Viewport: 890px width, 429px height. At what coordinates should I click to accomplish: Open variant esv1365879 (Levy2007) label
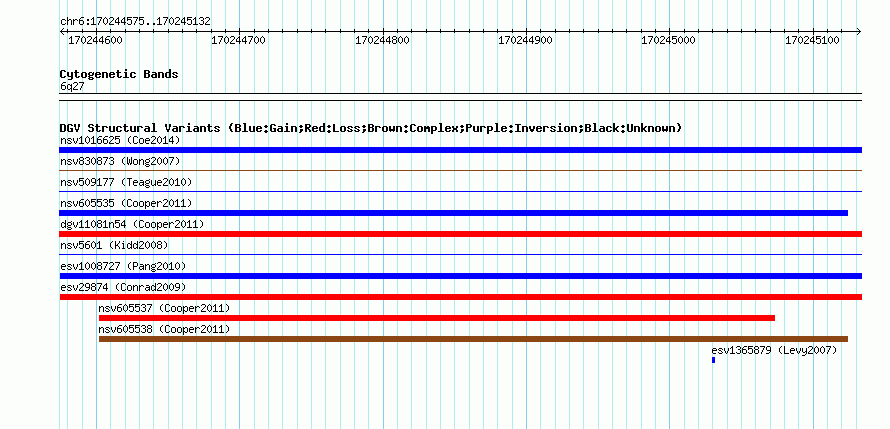coord(774,350)
